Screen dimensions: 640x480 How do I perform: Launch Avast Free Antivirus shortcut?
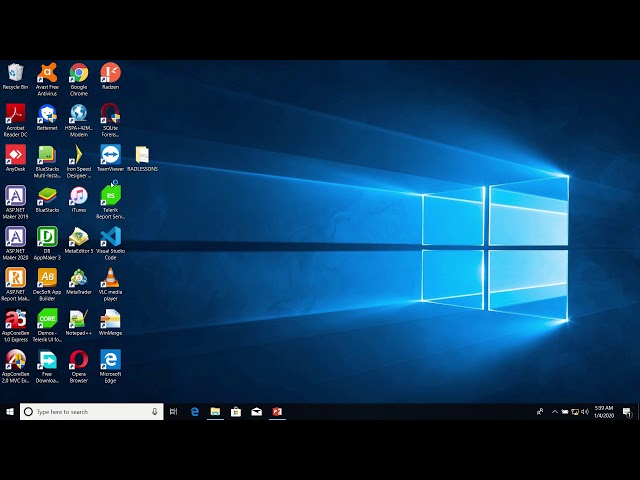coord(47,79)
